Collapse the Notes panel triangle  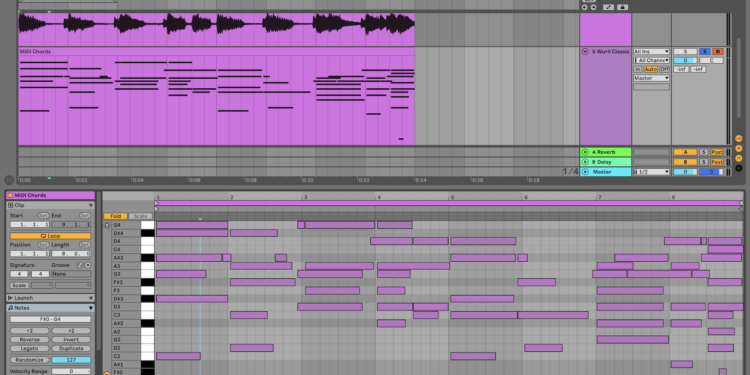[x=90, y=308]
